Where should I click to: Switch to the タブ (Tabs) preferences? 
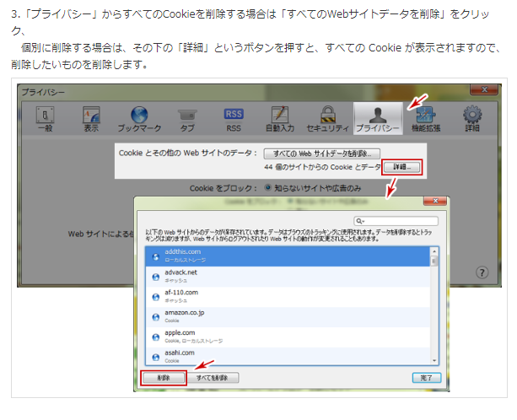point(186,117)
